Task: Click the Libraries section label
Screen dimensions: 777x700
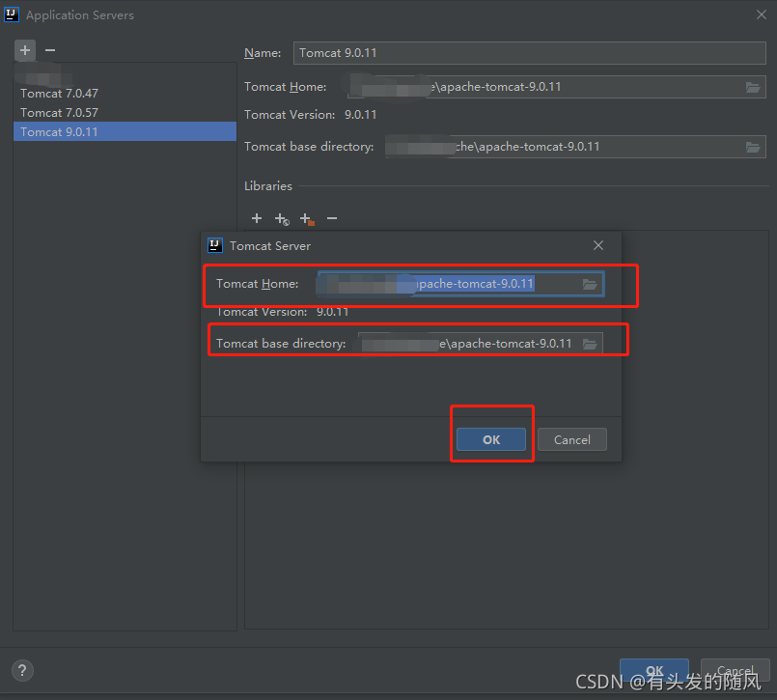Action: click(268, 186)
